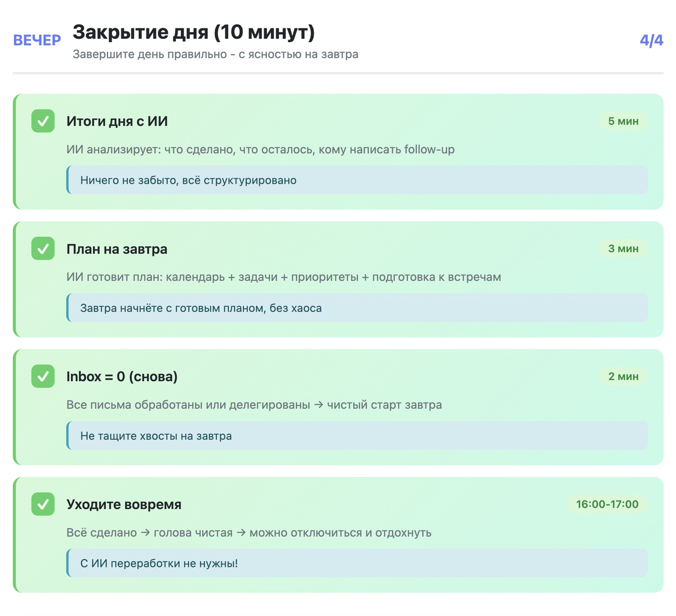Click the note Не тащите хвосты на завтра
The image size is (676, 616).
pyautogui.click(x=357, y=436)
